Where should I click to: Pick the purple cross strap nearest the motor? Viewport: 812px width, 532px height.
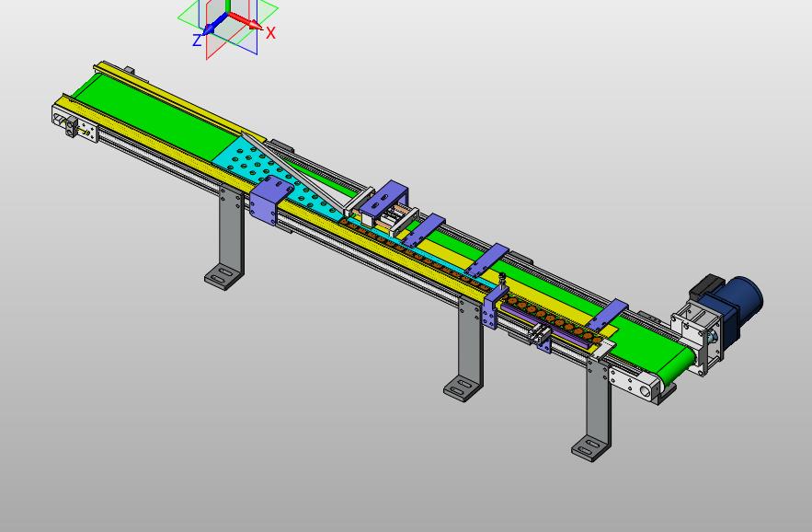coord(607,314)
